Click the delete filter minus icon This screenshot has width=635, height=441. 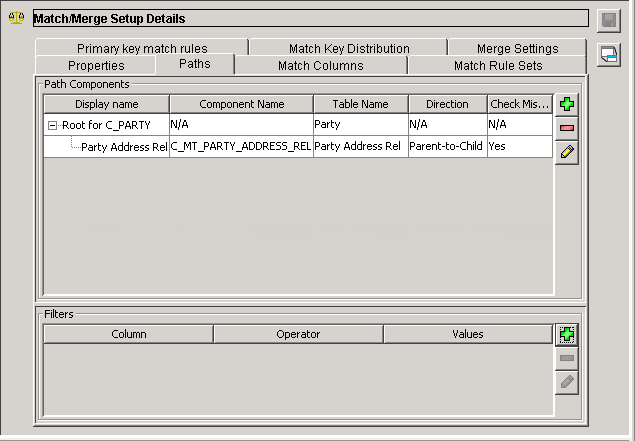(567, 358)
